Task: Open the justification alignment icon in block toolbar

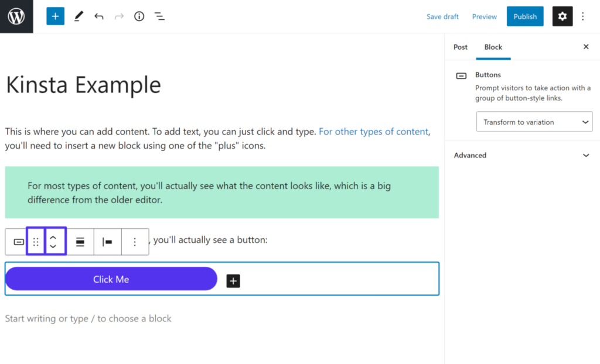Action: click(80, 241)
